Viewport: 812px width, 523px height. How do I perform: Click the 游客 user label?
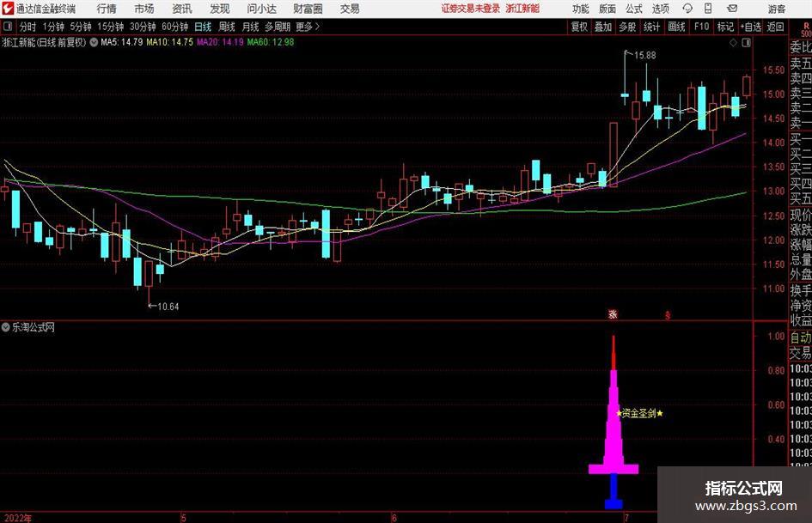[x=776, y=9]
